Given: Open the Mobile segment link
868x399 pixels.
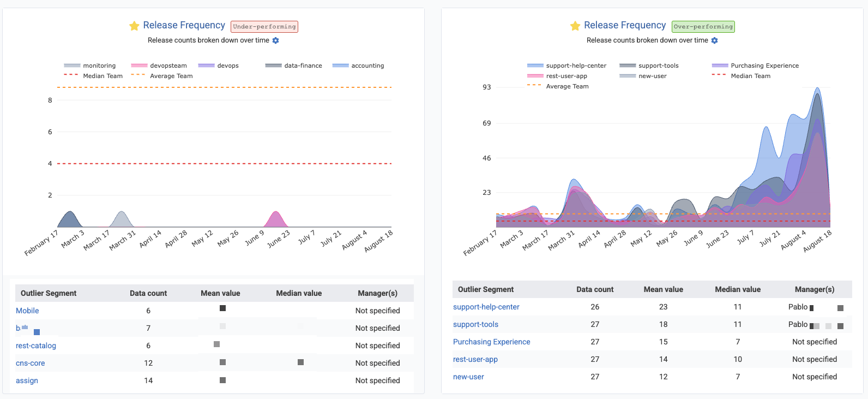Looking at the screenshot, I should click(27, 311).
